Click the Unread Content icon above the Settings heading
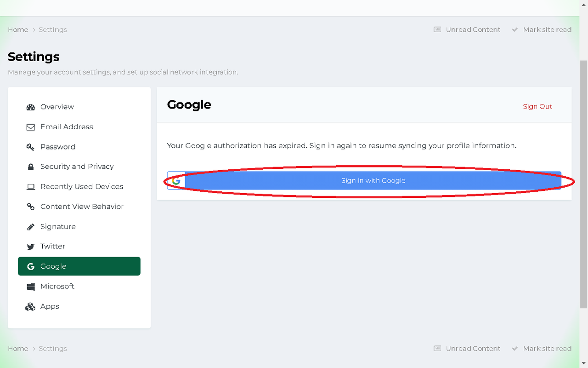 [437, 29]
